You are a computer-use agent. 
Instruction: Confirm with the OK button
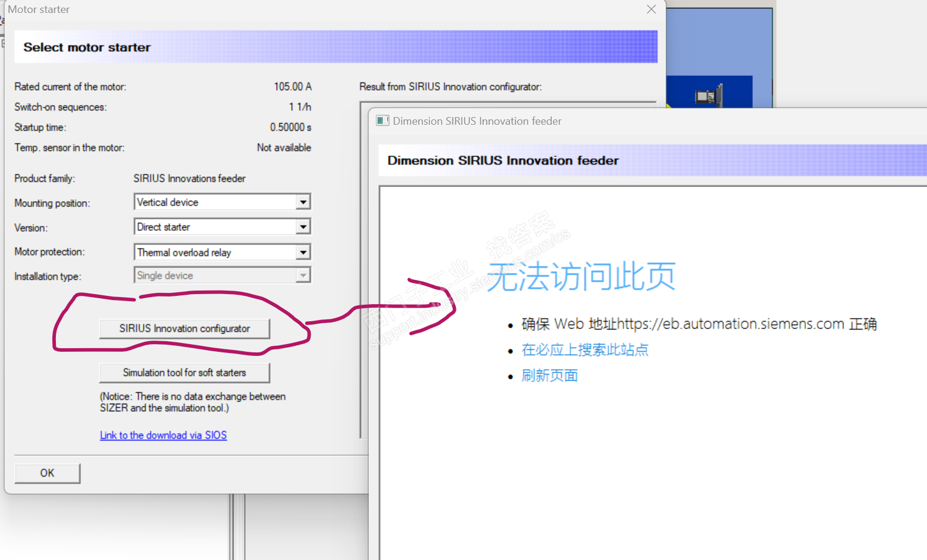[47, 473]
